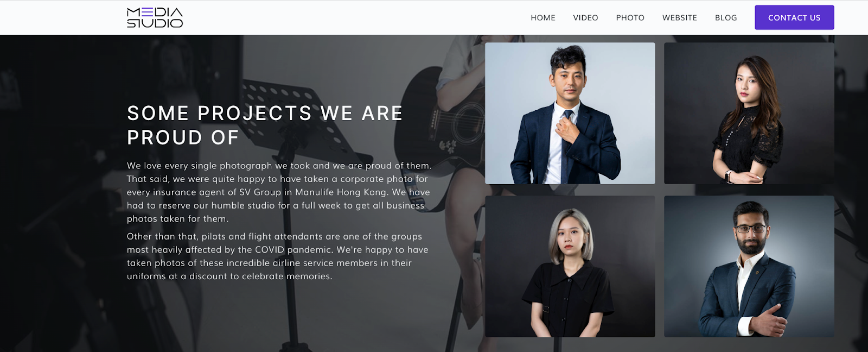
Task: Visit the BLOG section
Action: [x=726, y=18]
